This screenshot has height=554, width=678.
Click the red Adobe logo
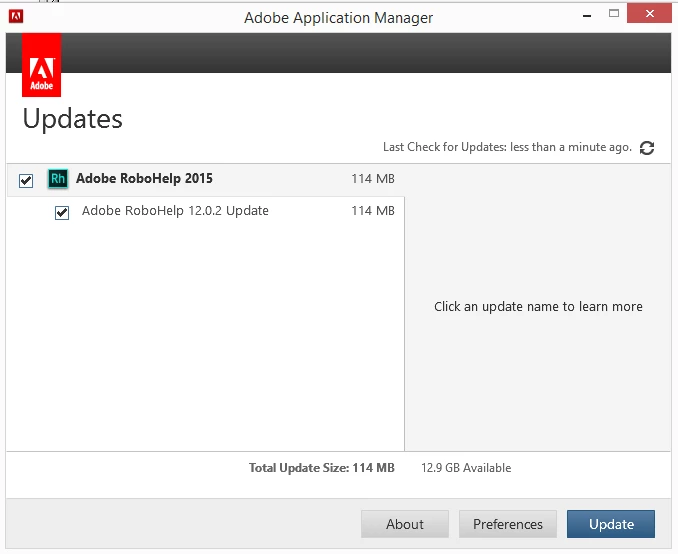[x=42, y=65]
